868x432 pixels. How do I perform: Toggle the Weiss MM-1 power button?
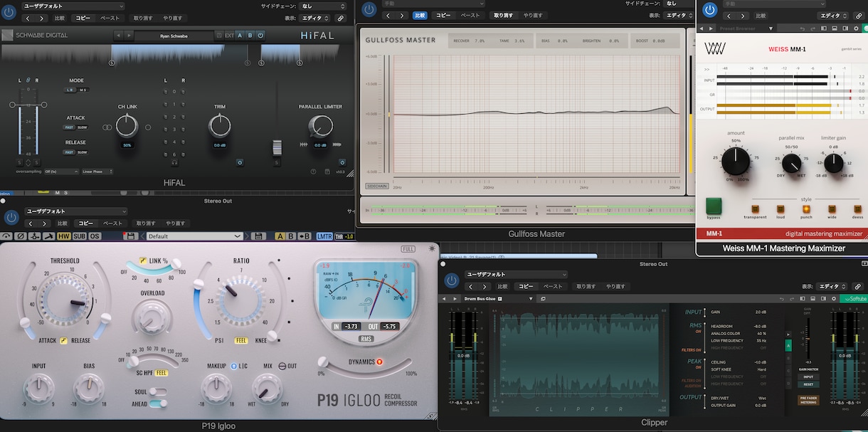tap(709, 9)
